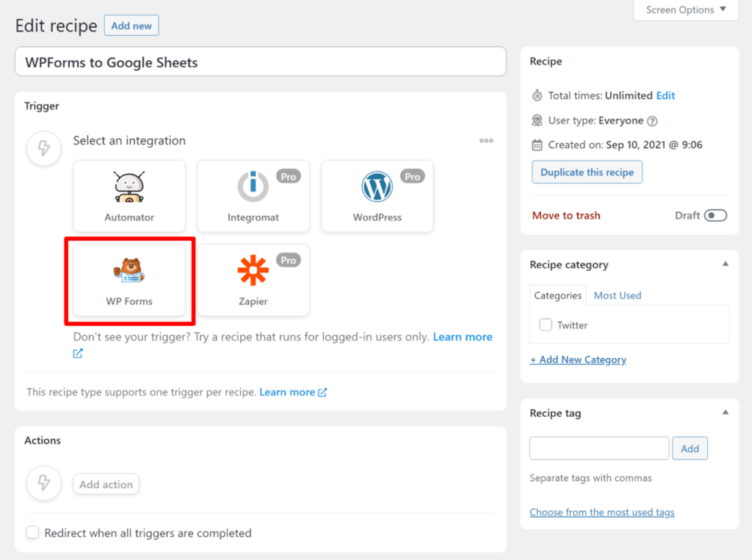Click Choose from the most used tags
Image resolution: width=752 pixels, height=560 pixels.
click(602, 512)
